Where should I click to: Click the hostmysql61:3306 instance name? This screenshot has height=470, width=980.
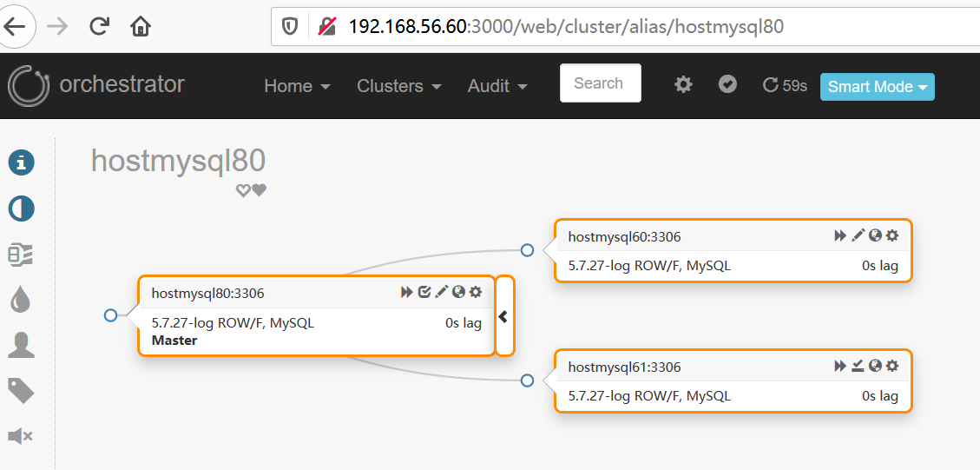624,367
